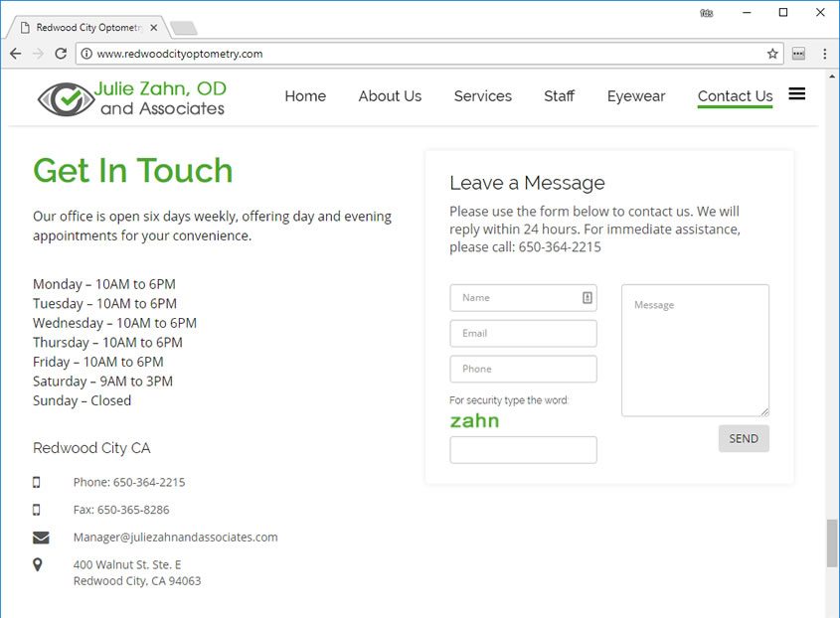This screenshot has height=618, width=840.
Task: Click the site info icon in the address bar
Action: pyautogui.click(x=86, y=54)
